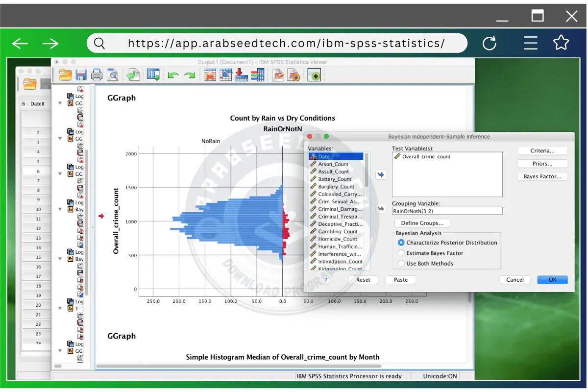Click the Grouping Variable input field
The image size is (588, 392).
(447, 211)
